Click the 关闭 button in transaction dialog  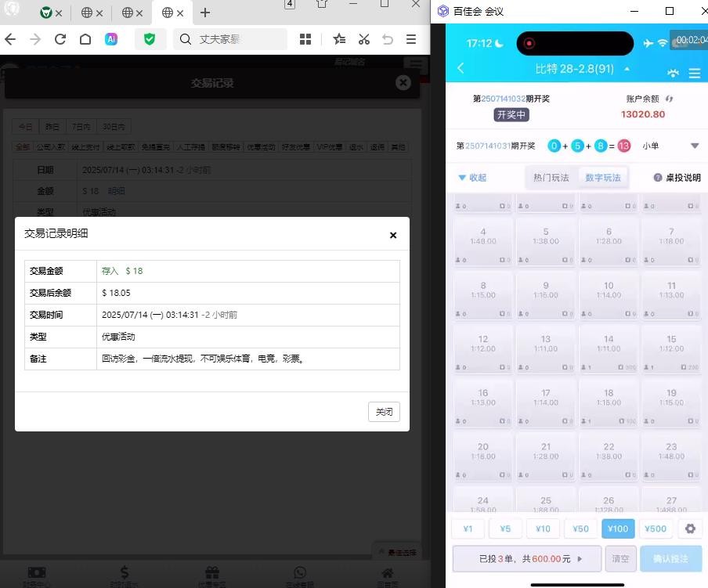pos(384,412)
